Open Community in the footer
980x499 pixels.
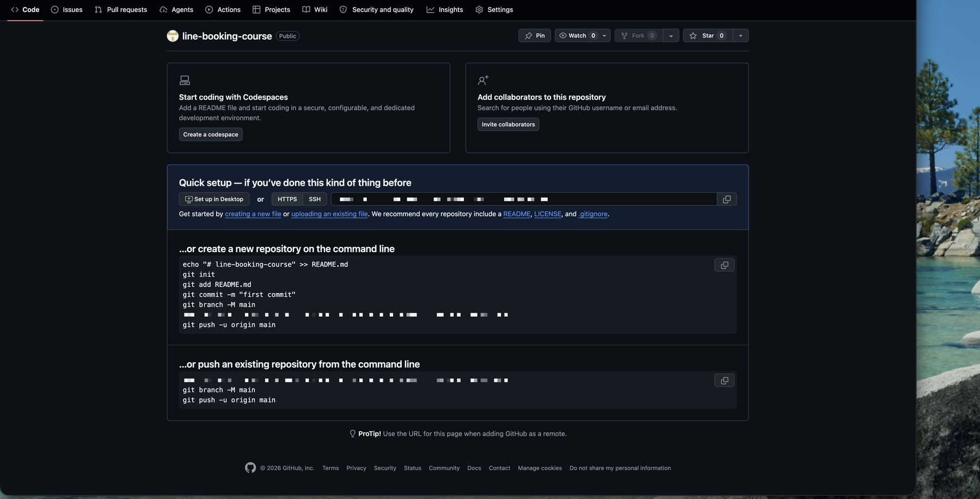pos(444,468)
